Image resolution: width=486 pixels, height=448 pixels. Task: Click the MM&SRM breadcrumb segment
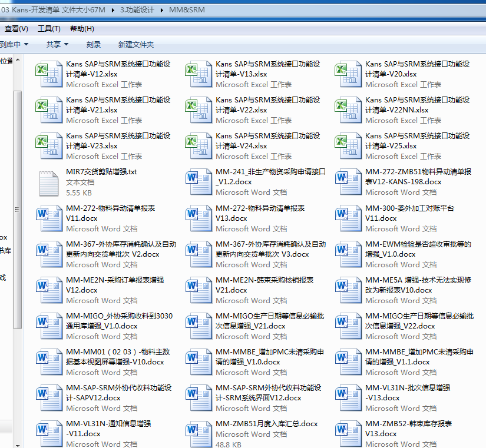click(x=187, y=10)
